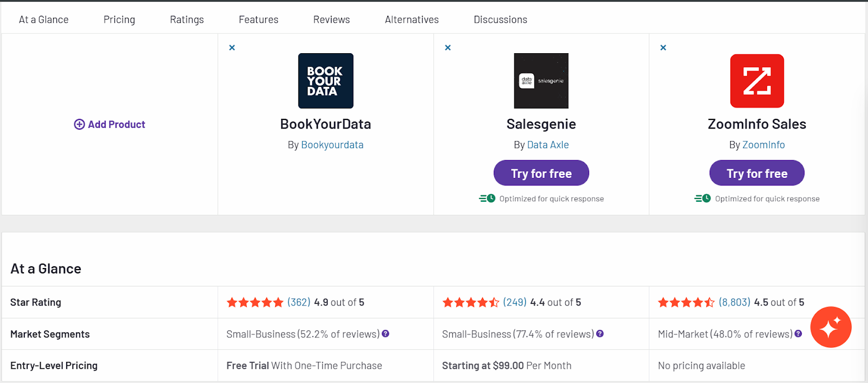Click 'Optimized for quick response' text under ZoomInfo Sales
The image size is (868, 383).
(767, 199)
